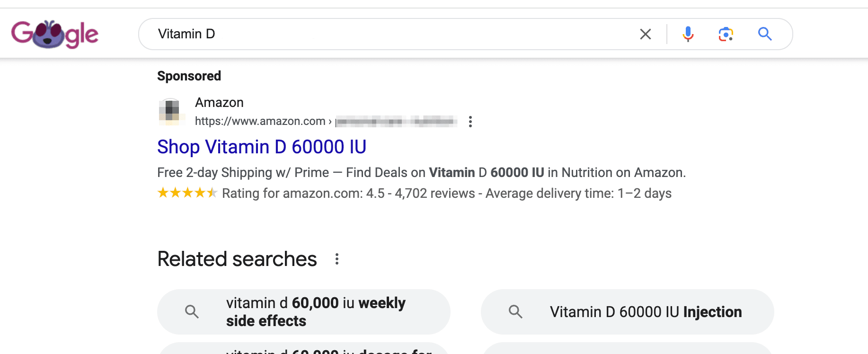Choose the partially visible dosage related search
Screen dimensions: 868x354
coord(303,349)
